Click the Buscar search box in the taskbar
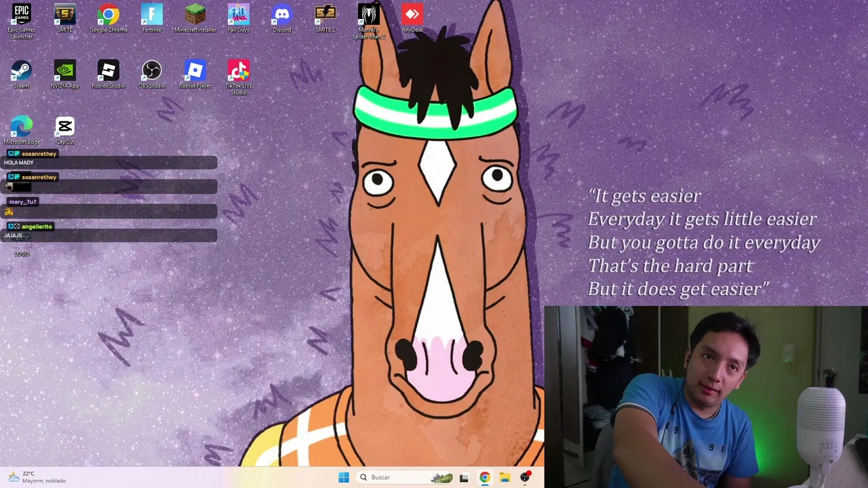868x488 pixels. pyautogui.click(x=404, y=477)
